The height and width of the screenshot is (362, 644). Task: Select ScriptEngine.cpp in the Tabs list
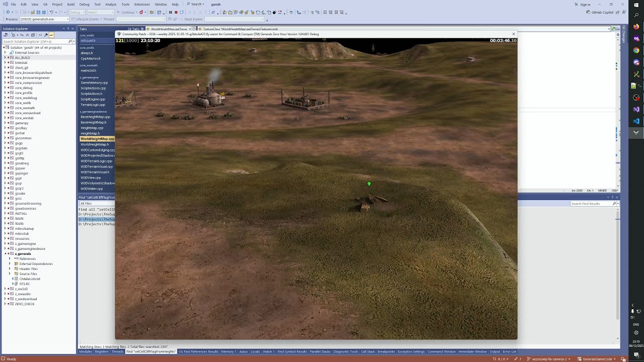(93, 99)
